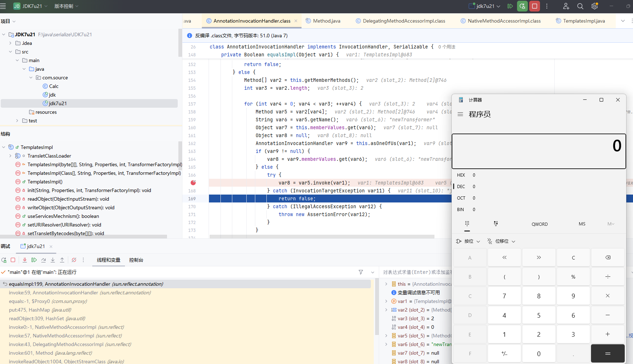633x364 pixels.
Task: Open the IDE main hamburger menu
Action: [x=3, y=6]
